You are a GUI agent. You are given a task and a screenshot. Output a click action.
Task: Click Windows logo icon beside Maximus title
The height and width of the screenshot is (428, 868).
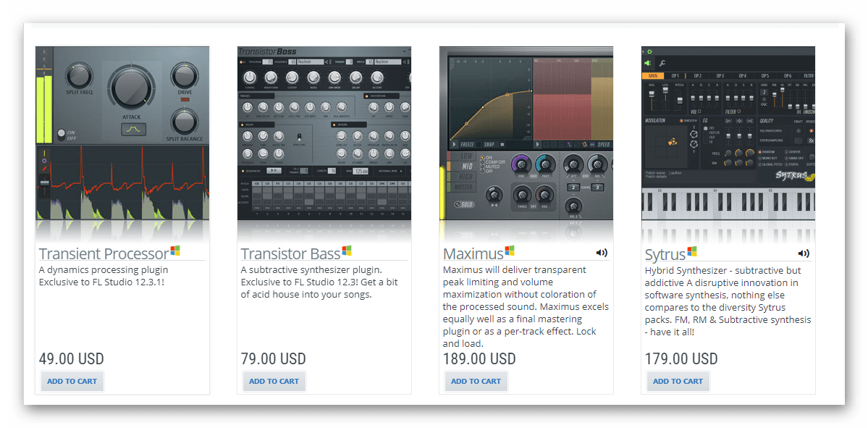tap(509, 251)
